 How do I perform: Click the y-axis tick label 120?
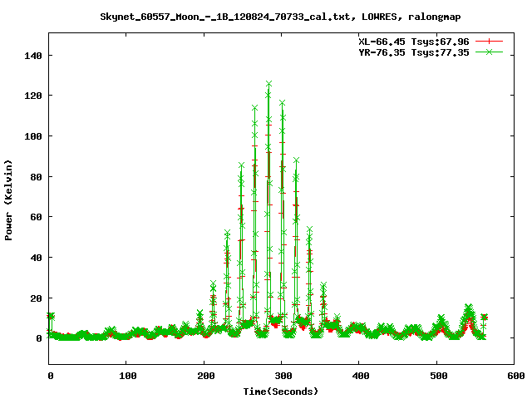pos(33,96)
